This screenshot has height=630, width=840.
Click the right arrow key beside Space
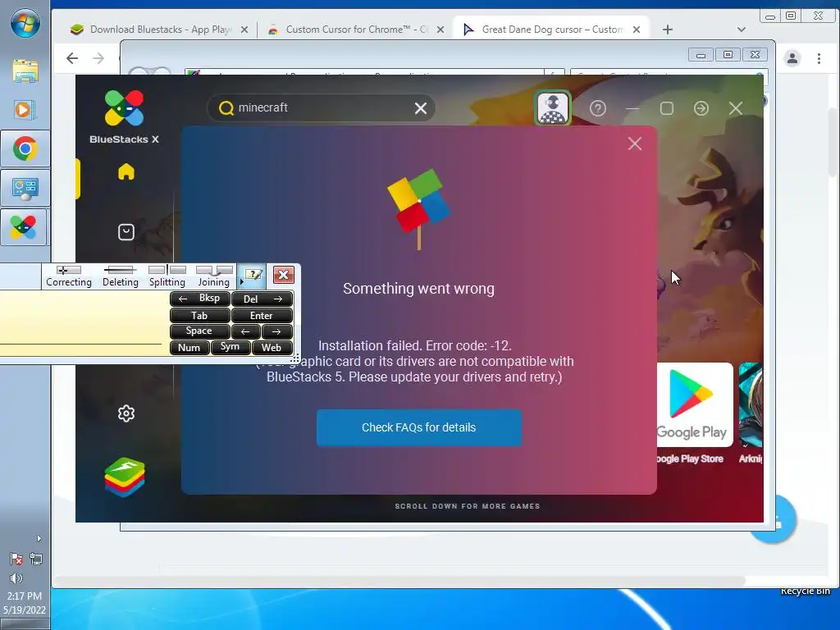(277, 331)
